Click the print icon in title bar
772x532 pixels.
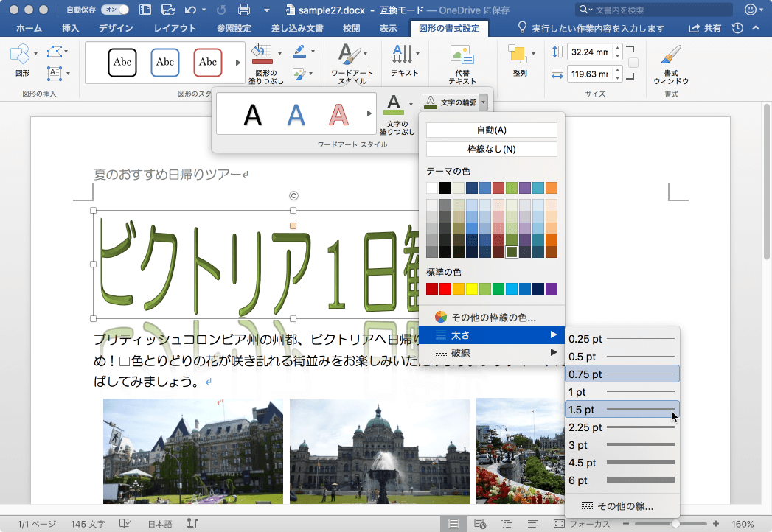coord(244,10)
